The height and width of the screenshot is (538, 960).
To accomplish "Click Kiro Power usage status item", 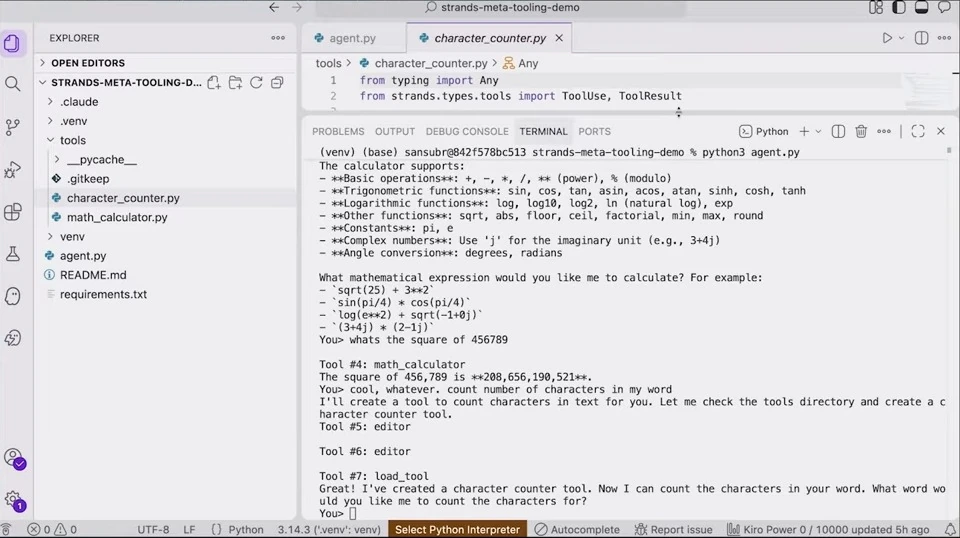I will point(828,529).
